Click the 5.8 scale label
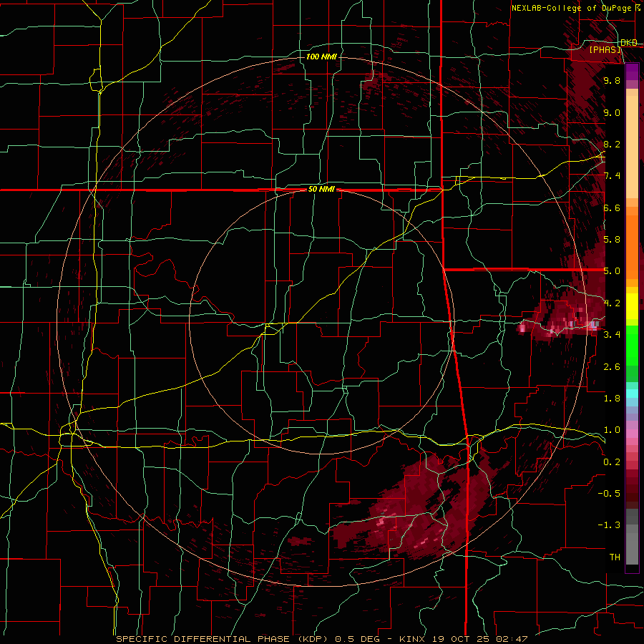 [x=612, y=240]
